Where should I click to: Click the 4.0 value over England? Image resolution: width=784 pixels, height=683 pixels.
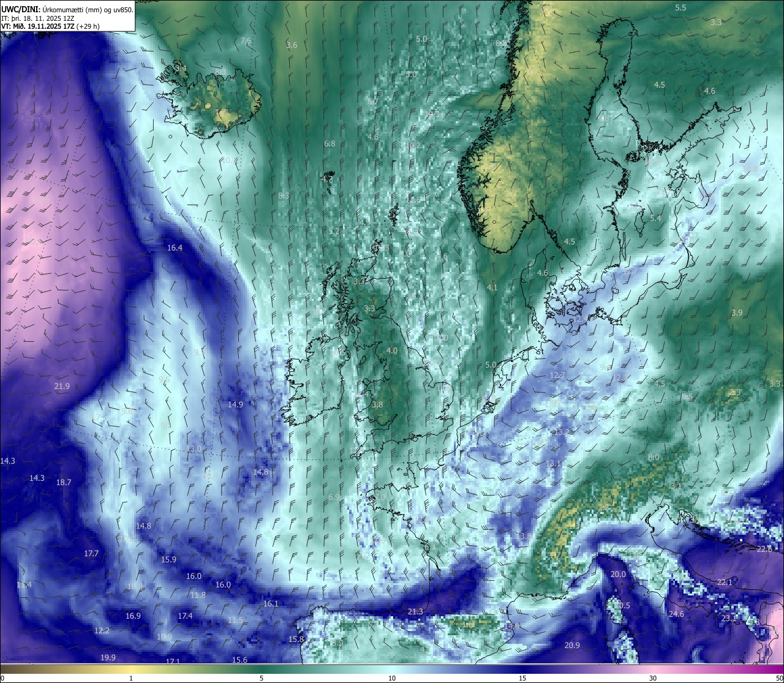tap(392, 352)
